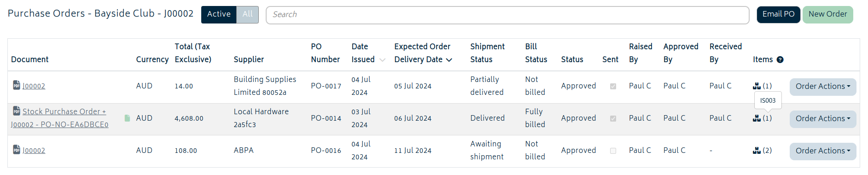Open PDF icon for Stock Purchase Order
The width and height of the screenshot is (868, 175).
(16, 111)
